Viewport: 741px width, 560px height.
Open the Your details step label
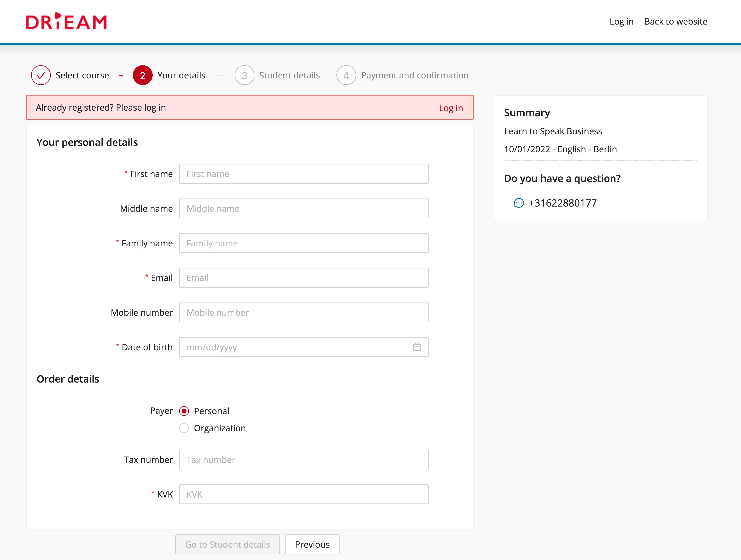pyautogui.click(x=181, y=75)
